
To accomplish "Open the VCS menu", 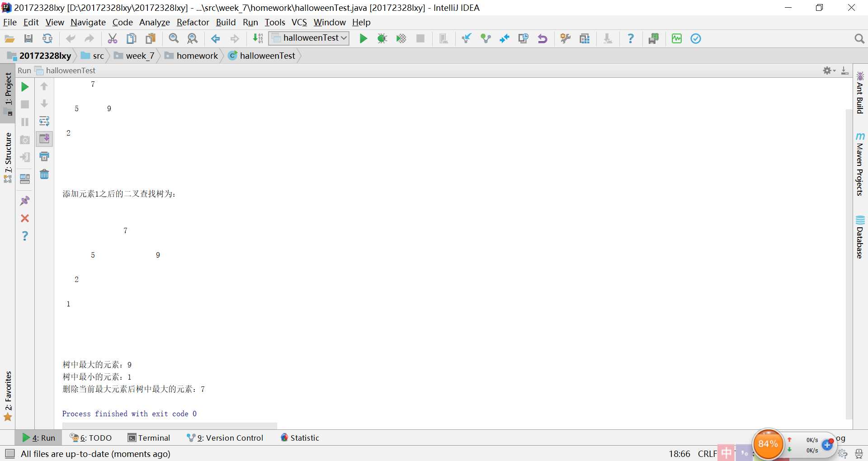I will [299, 22].
